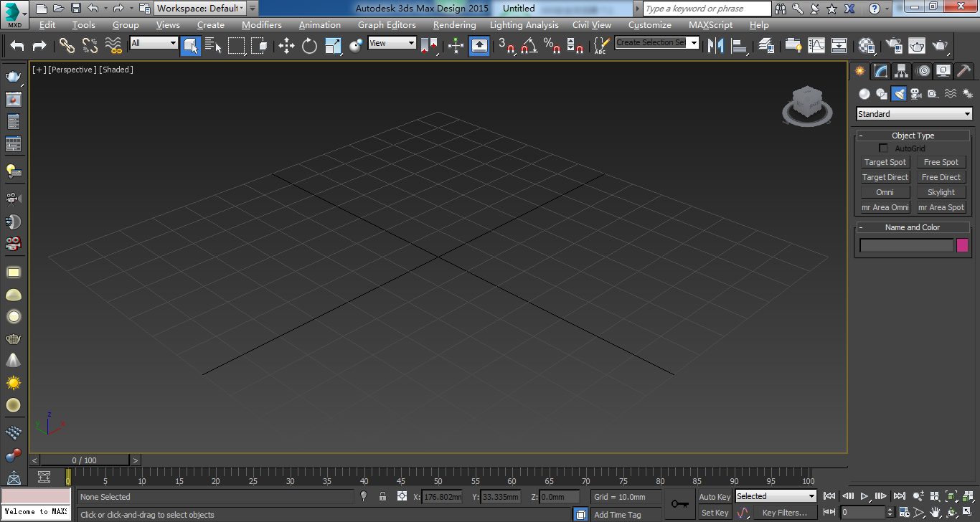Open the selection filter All dropdown
980x522 pixels.
(x=153, y=42)
